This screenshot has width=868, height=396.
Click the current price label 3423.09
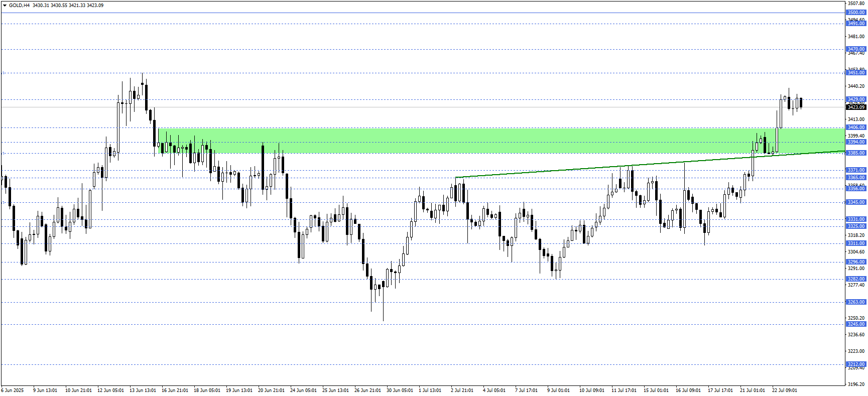tap(856, 107)
